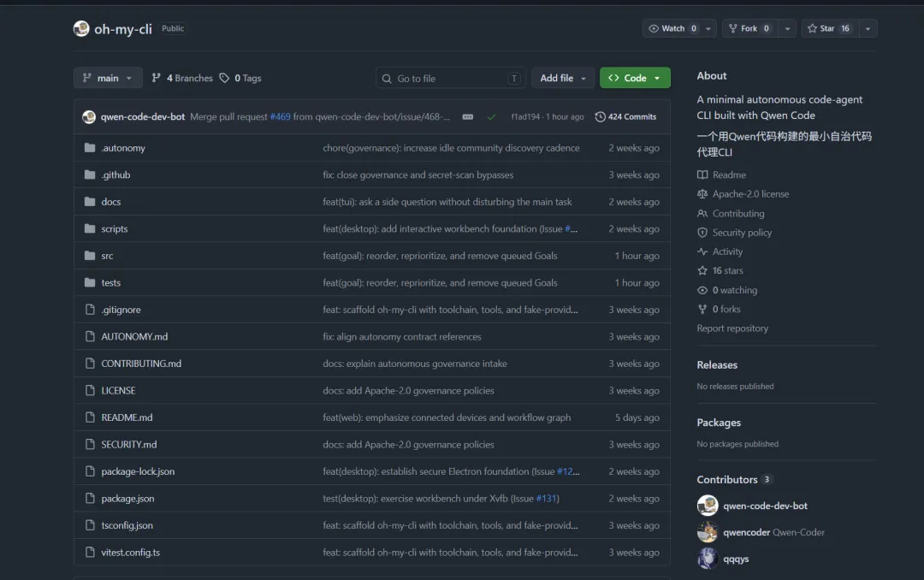Click the package.json file icon

pyautogui.click(x=90, y=498)
